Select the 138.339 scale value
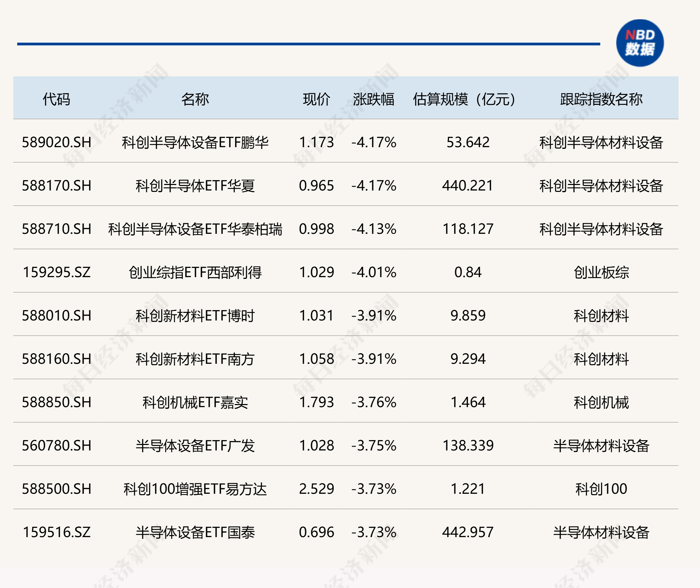Viewport: 700px width, 588px height. pyautogui.click(x=468, y=446)
